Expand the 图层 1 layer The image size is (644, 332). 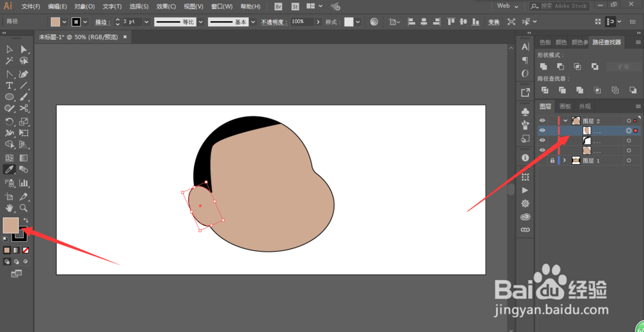(x=565, y=160)
